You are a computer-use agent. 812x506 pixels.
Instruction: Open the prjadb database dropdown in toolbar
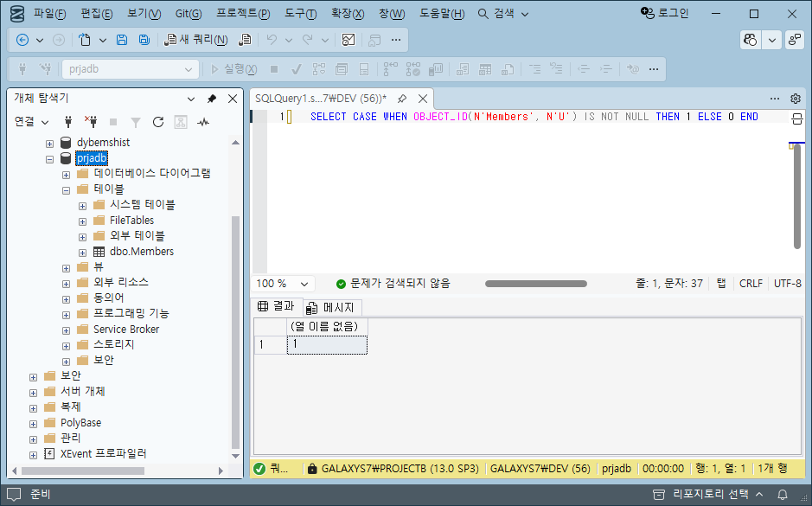pos(131,69)
